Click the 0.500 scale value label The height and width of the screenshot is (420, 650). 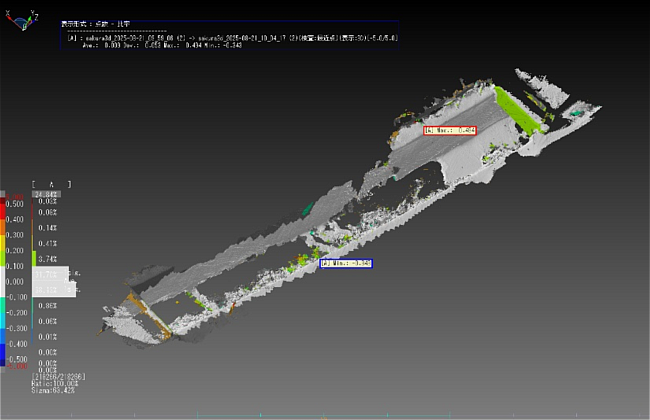click(17, 202)
